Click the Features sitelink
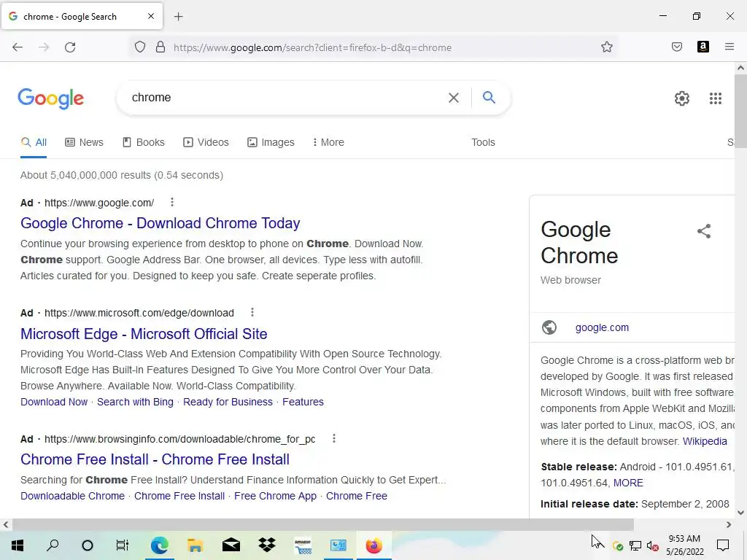The height and width of the screenshot is (560, 747). [x=303, y=402]
